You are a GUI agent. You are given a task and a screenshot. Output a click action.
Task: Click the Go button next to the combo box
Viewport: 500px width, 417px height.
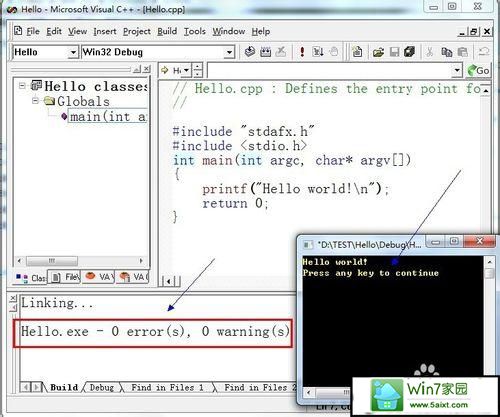tap(478, 70)
